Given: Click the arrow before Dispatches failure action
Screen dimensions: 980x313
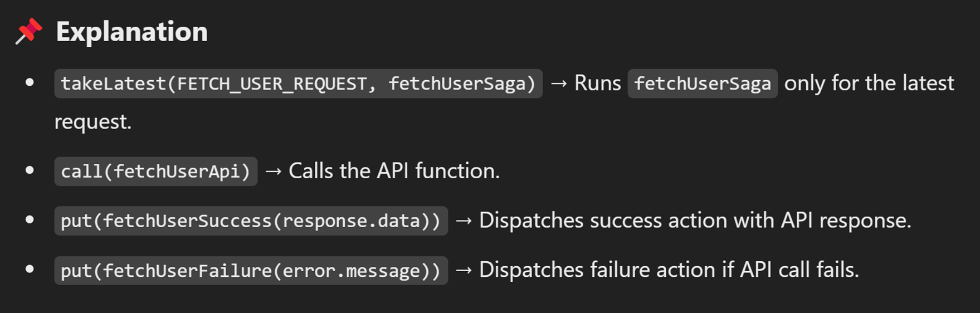Looking at the screenshot, I should (x=464, y=270).
